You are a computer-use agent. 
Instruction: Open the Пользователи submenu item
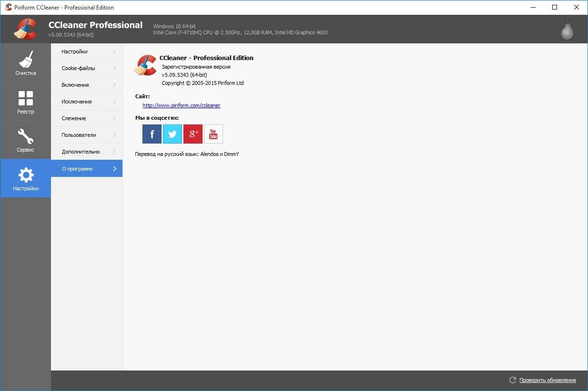tap(87, 135)
